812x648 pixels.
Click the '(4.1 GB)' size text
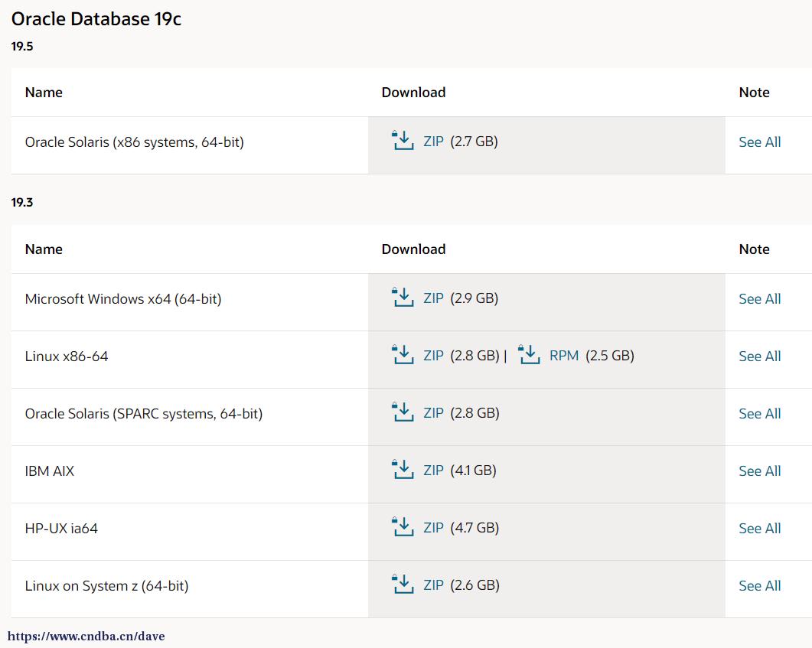click(x=473, y=471)
